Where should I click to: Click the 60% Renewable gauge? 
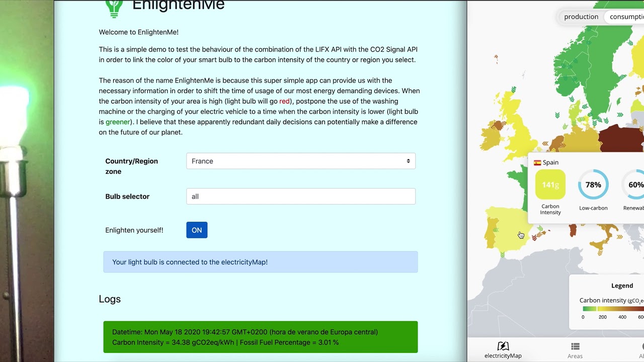[x=633, y=185]
